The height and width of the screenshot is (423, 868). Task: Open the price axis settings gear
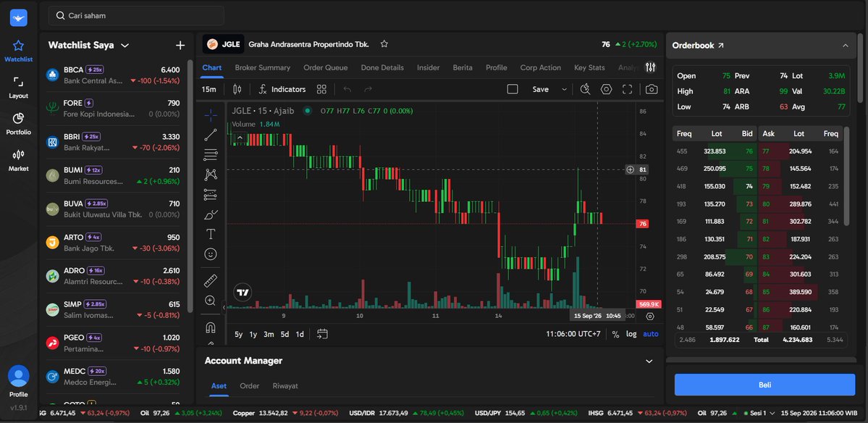[650, 316]
